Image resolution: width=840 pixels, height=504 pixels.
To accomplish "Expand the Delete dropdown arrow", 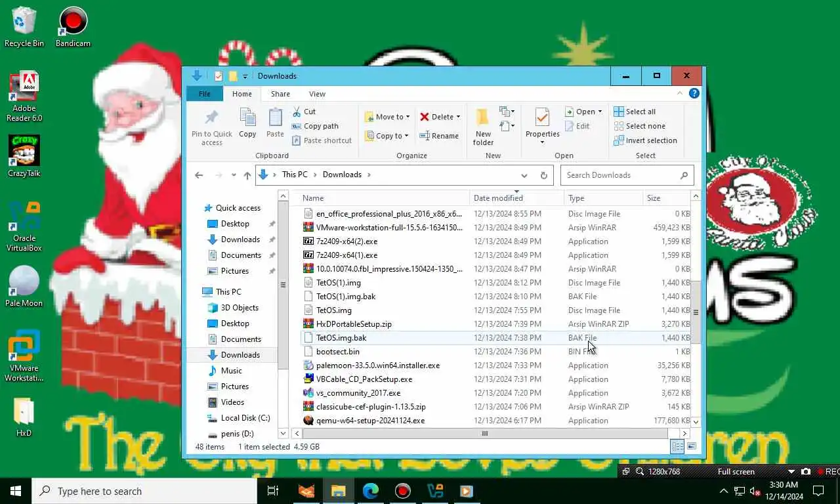I will pos(458,117).
